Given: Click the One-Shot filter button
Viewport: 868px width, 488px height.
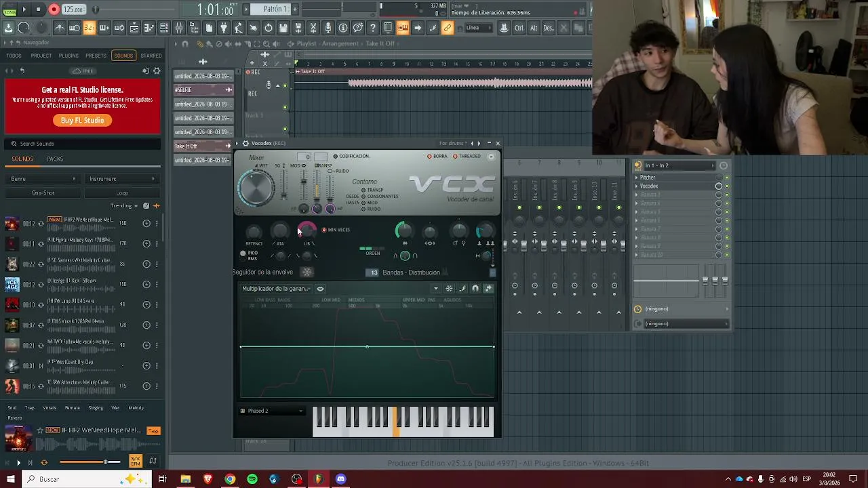Looking at the screenshot, I should coord(43,193).
